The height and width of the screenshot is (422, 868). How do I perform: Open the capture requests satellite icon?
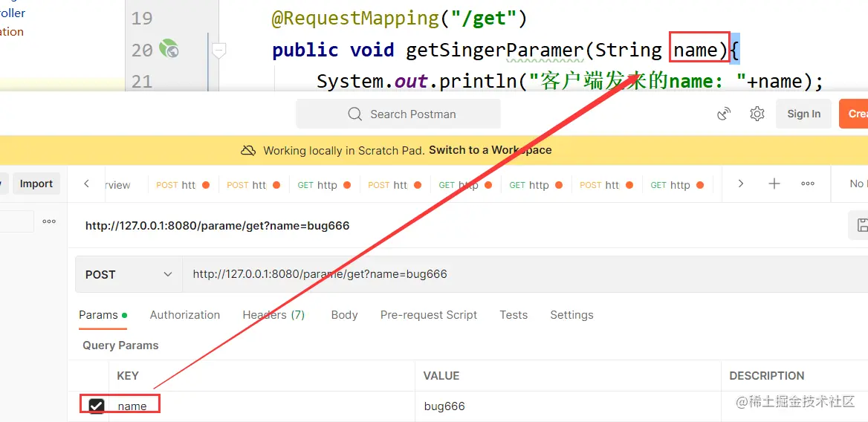tap(724, 114)
